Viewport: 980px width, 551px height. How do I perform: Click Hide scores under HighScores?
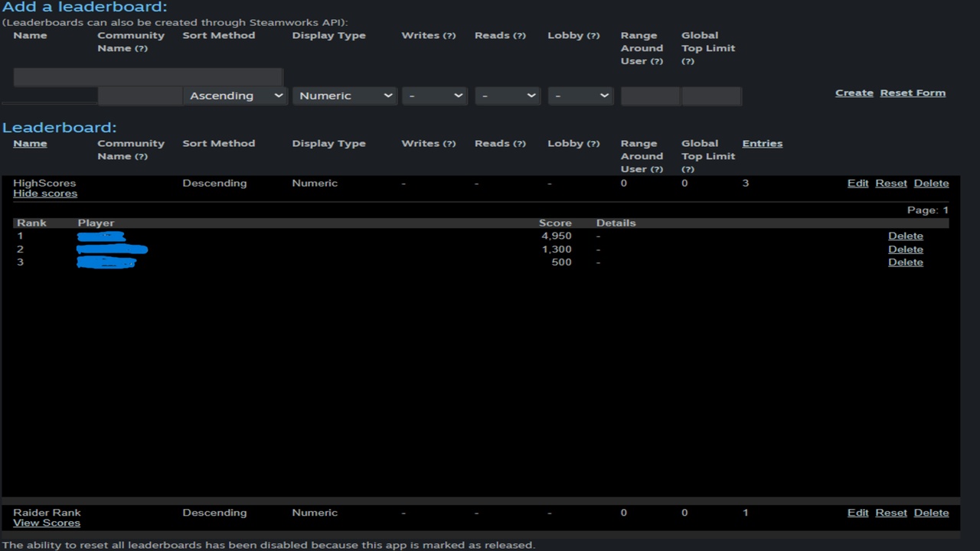[45, 194]
